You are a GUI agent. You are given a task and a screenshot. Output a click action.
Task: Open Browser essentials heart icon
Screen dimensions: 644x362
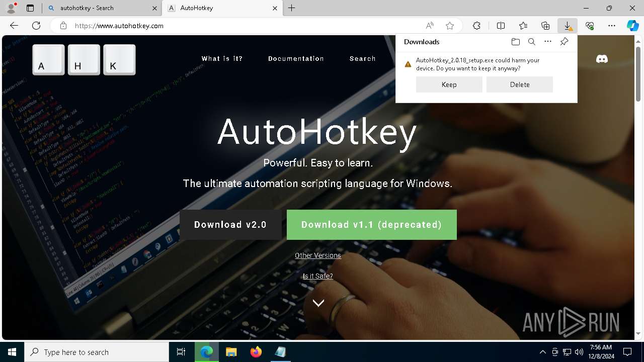pos(590,26)
